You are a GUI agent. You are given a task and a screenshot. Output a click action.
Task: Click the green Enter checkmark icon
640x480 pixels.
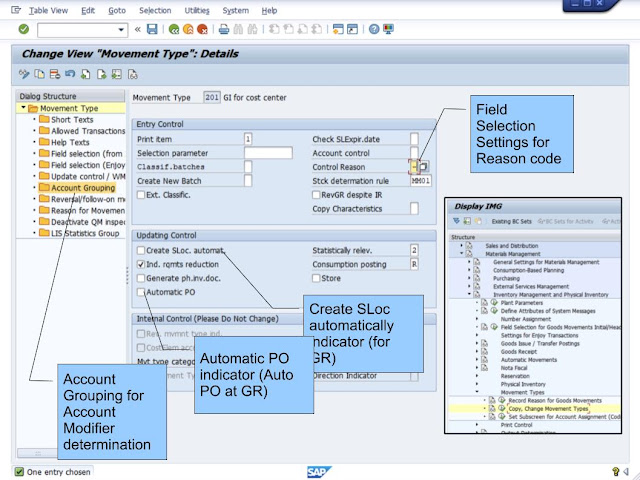point(24,29)
